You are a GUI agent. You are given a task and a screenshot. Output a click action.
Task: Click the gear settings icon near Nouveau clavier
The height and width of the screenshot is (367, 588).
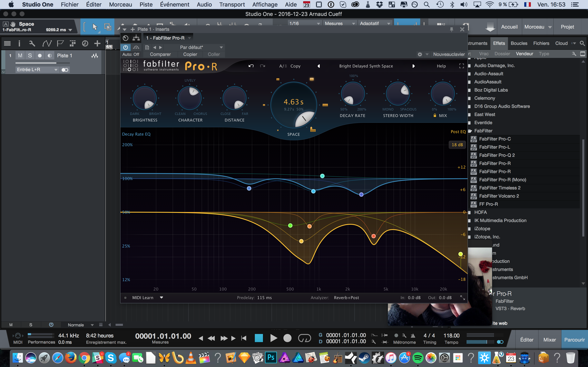click(x=420, y=54)
